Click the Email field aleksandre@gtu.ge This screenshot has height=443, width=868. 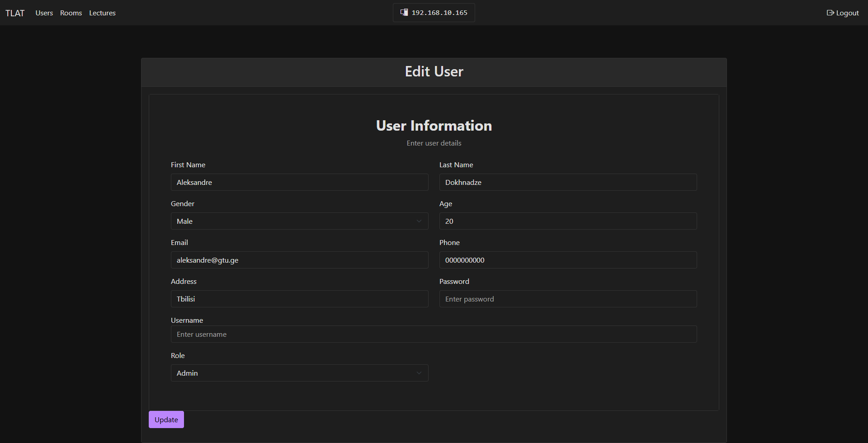(x=299, y=260)
